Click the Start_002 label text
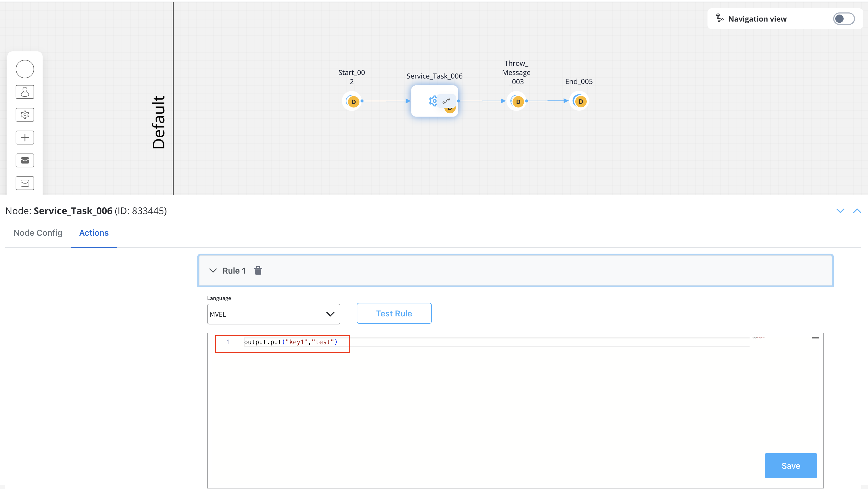The height and width of the screenshot is (489, 868). [x=351, y=77]
